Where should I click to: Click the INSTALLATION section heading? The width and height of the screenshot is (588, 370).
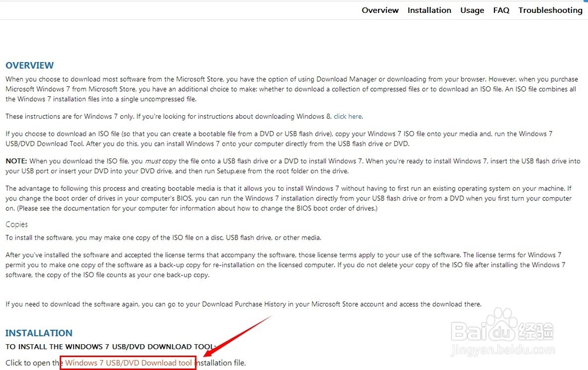[x=39, y=333]
